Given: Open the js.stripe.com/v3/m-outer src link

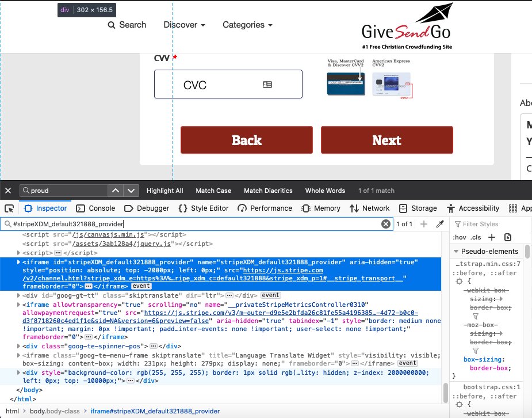Looking at the screenshot, I should click(220, 317).
